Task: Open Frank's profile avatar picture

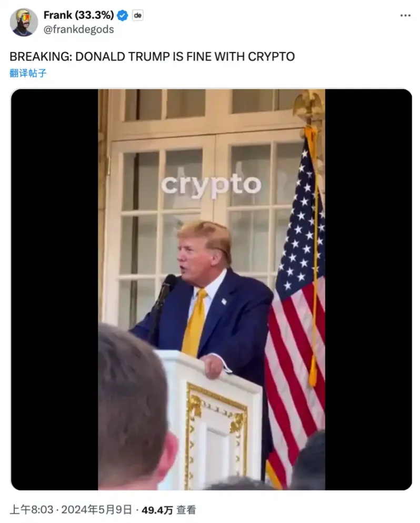Action: [24, 22]
